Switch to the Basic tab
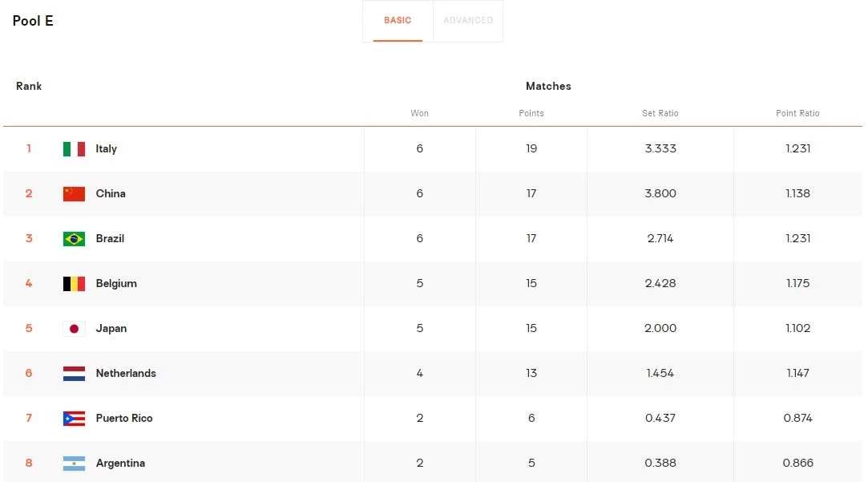The width and height of the screenshot is (868, 482). point(398,21)
